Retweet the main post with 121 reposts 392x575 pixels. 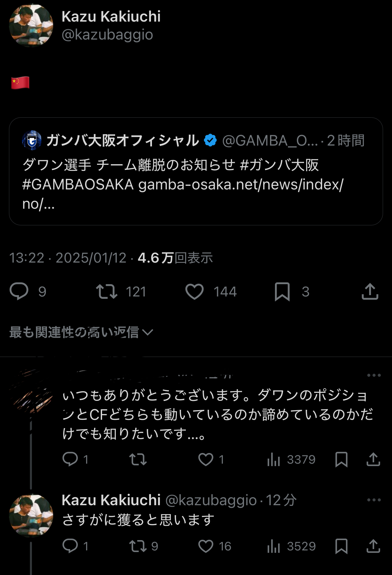[107, 291]
